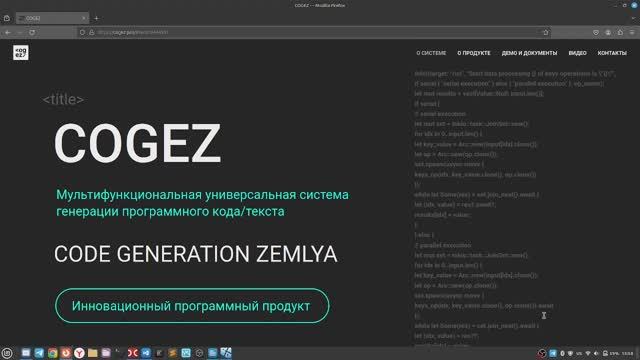Click the Инновационный программный продукт button

coord(192,306)
